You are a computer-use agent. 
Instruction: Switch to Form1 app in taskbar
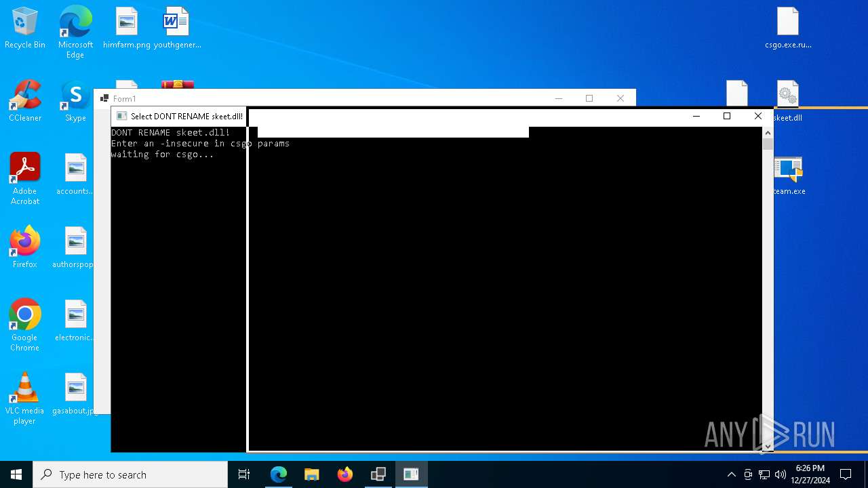(378, 474)
